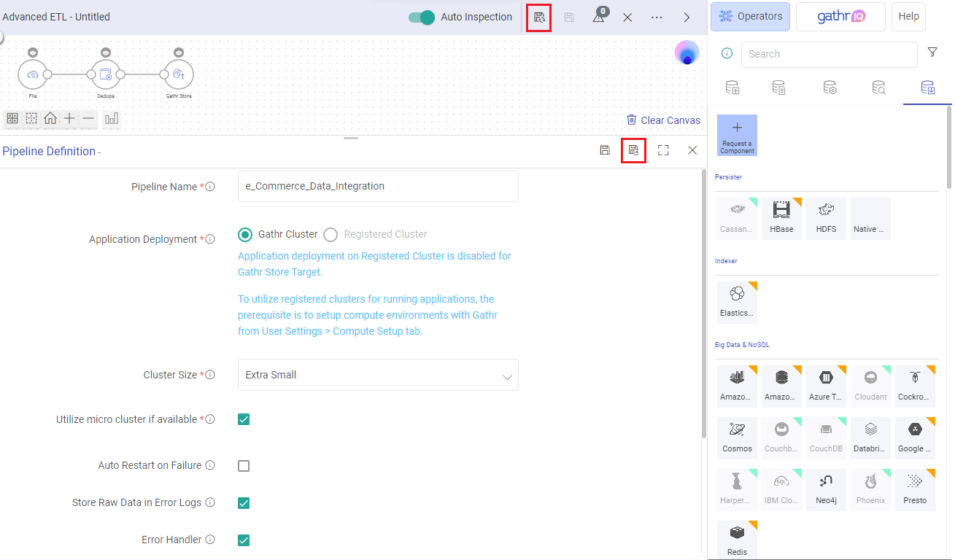Add the Amazon DynamoDB-style first Amazon component
The image size is (955, 560).
point(737,386)
